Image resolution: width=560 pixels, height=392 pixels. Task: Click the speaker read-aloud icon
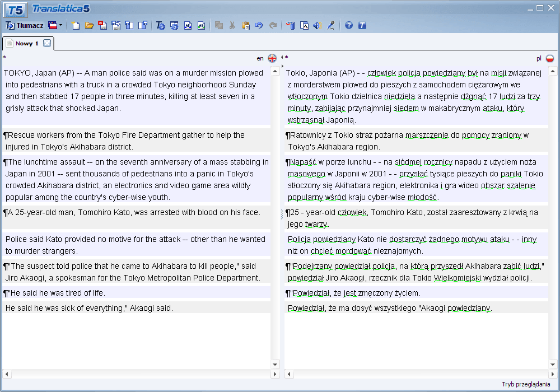tap(317, 26)
